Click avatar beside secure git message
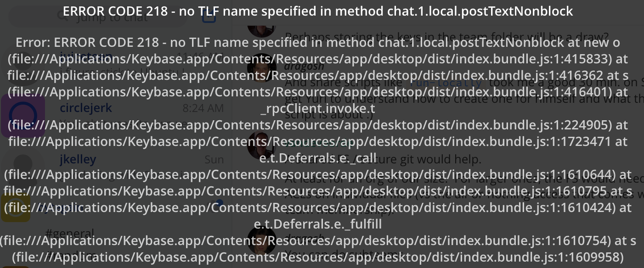 coord(262,146)
